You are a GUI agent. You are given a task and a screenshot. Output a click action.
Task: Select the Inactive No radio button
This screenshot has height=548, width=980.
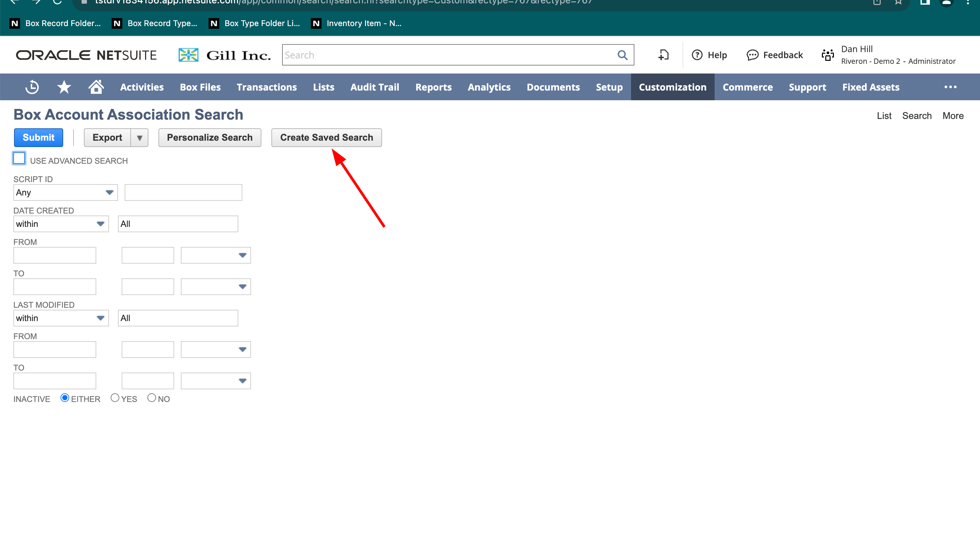point(151,398)
